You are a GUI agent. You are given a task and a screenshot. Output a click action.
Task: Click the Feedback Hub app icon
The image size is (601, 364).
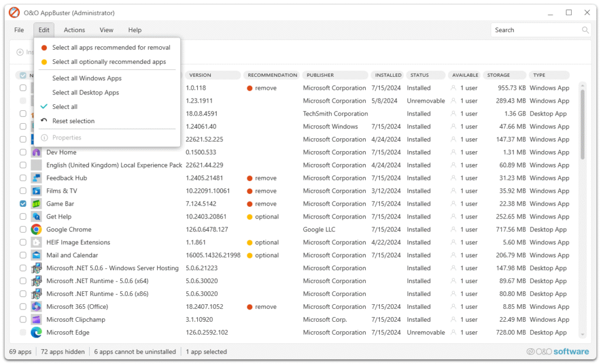[36, 178]
